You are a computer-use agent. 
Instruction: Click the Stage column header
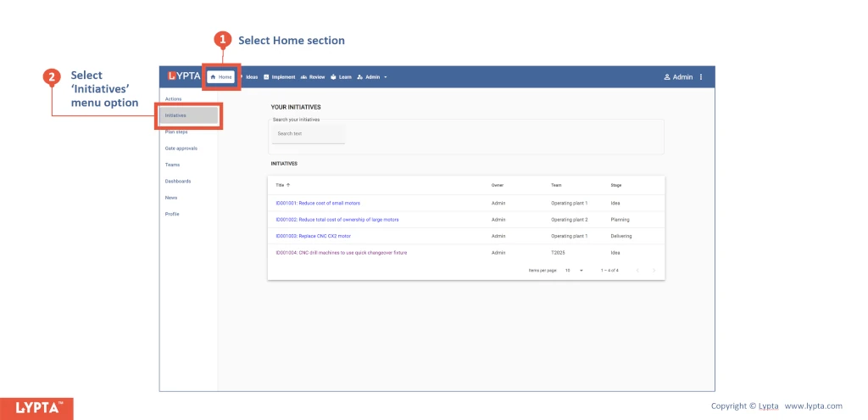615,185
